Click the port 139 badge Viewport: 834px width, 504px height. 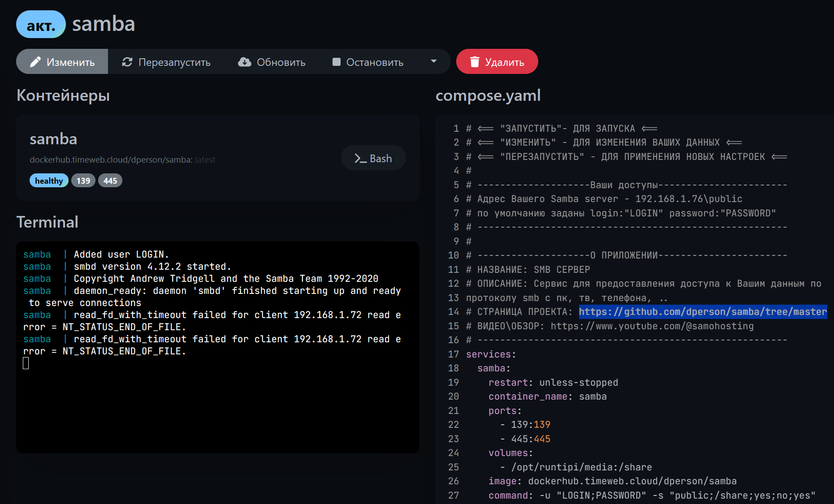pyautogui.click(x=83, y=181)
